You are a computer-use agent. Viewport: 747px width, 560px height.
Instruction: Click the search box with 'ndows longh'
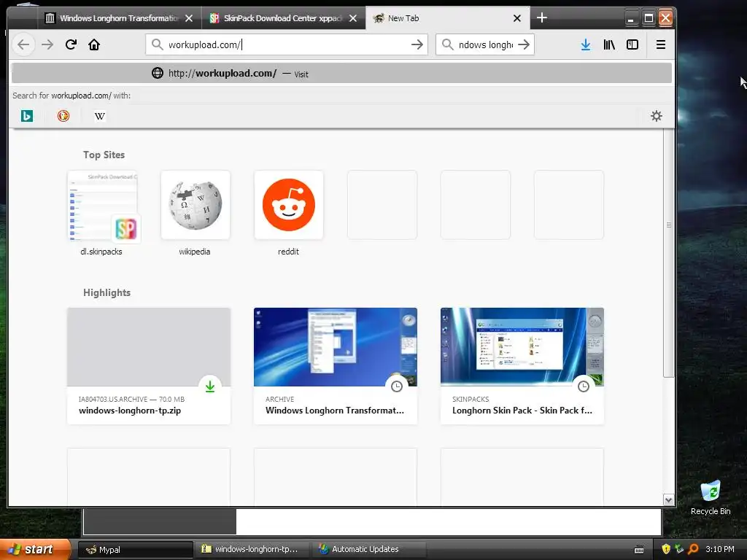485,44
